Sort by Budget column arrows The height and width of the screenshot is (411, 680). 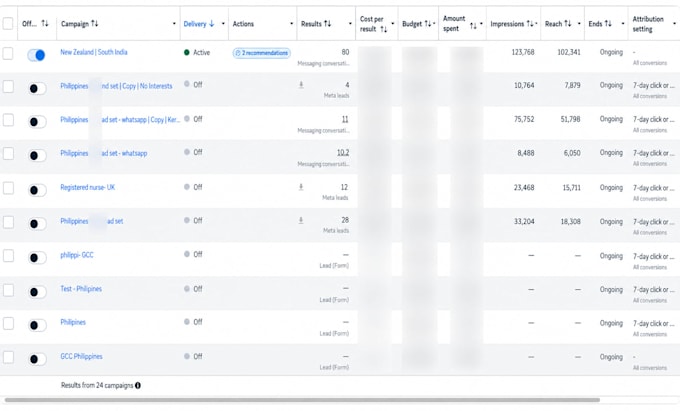point(428,23)
